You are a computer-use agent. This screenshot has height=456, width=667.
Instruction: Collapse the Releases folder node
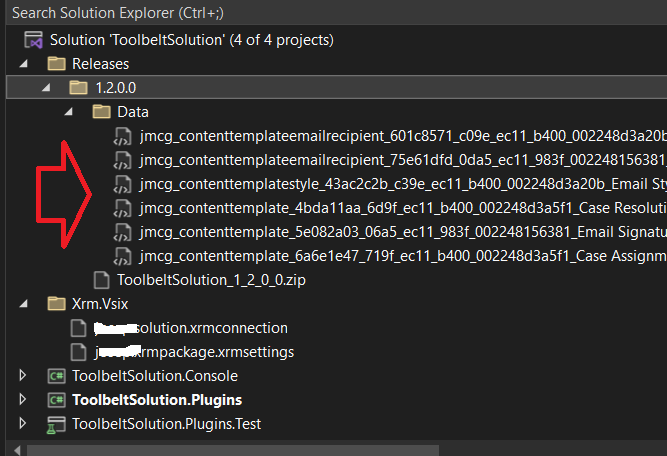click(24, 64)
